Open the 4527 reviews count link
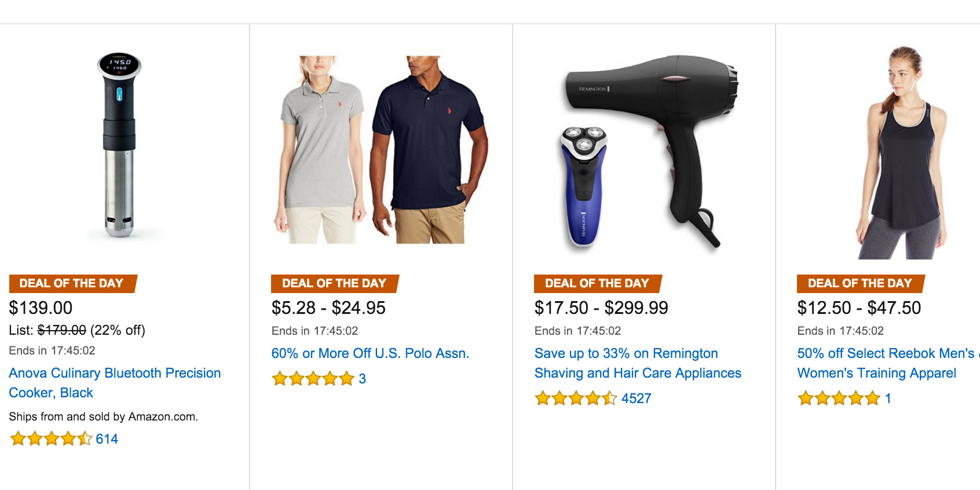 click(x=636, y=398)
